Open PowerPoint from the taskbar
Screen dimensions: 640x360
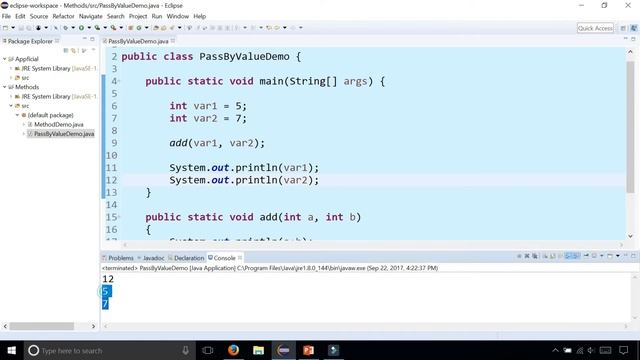(x=308, y=350)
